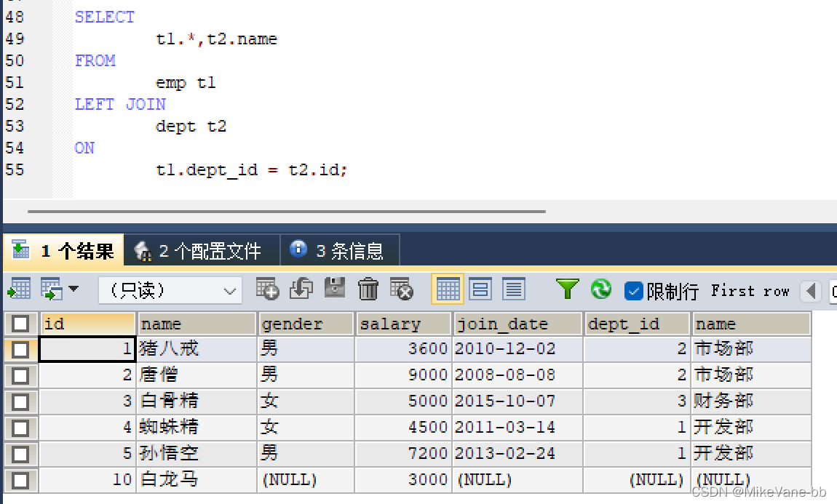Open the 1 个结果 result tab

(63, 250)
